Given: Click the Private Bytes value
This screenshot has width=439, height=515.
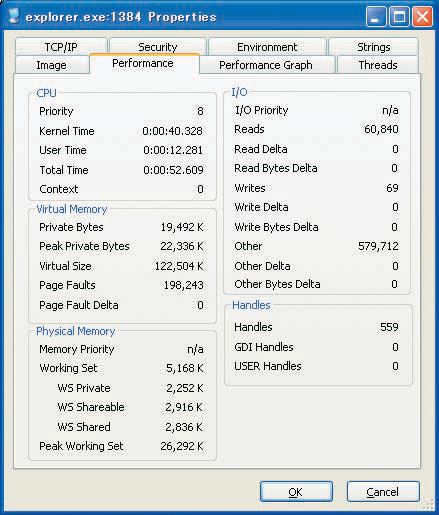Looking at the screenshot, I should coord(182,227).
